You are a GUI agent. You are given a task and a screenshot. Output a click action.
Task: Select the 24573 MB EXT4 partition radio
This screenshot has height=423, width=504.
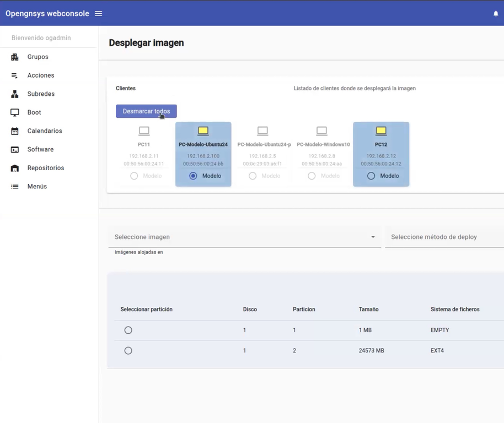[128, 351]
